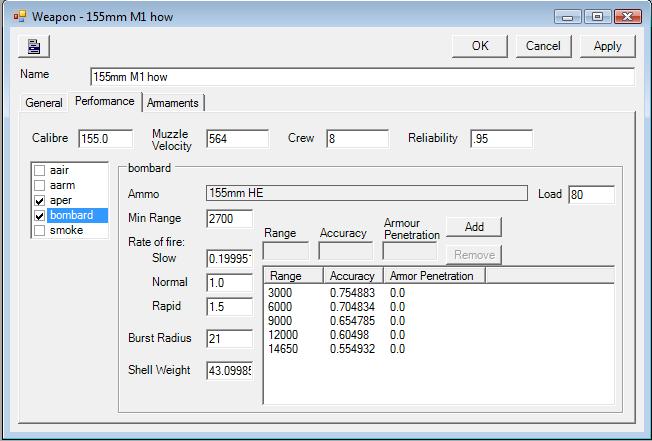Click the Burst Radius field
The width and height of the screenshot is (652, 441).
(x=230, y=338)
